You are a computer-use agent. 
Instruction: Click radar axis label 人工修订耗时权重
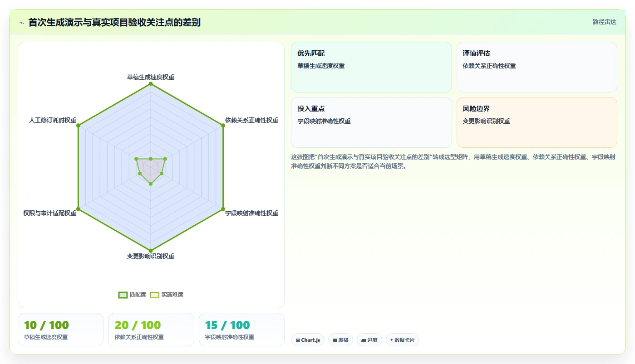pyautogui.click(x=53, y=120)
